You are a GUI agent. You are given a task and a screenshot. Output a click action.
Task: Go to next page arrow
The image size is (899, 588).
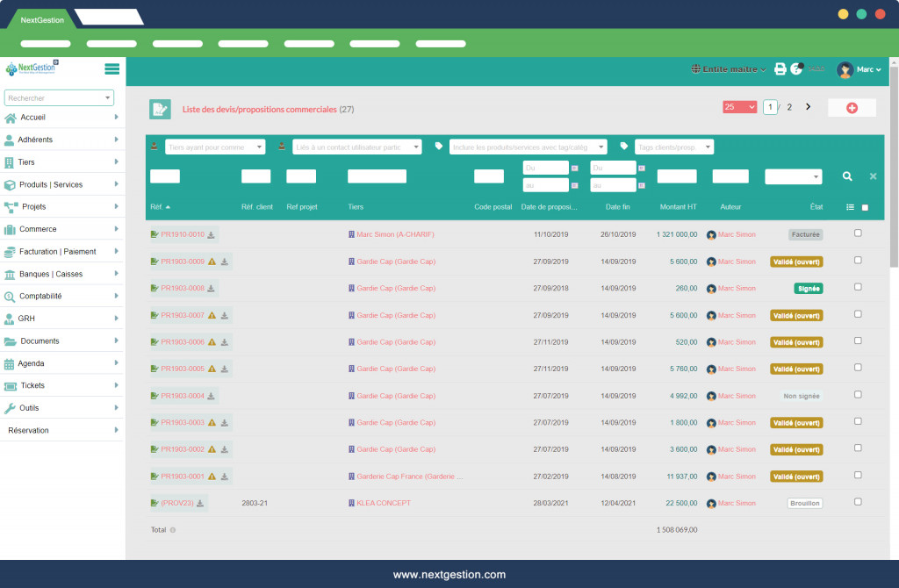(808, 107)
